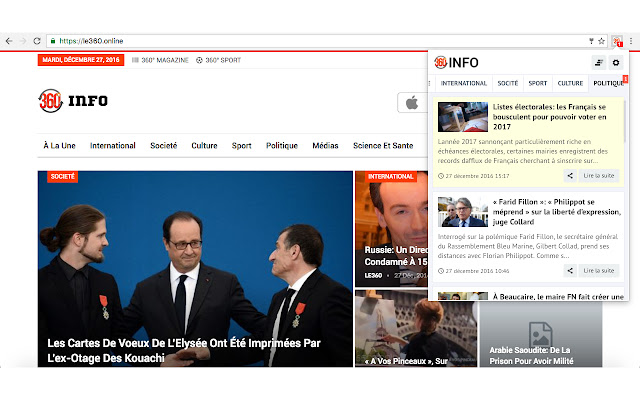The width and height of the screenshot is (640, 400).
Task: Click the International category badge
Action: (391, 176)
